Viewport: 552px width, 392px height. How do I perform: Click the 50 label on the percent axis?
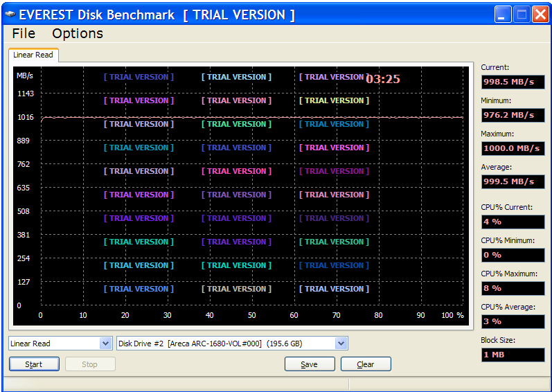pyautogui.click(x=251, y=315)
